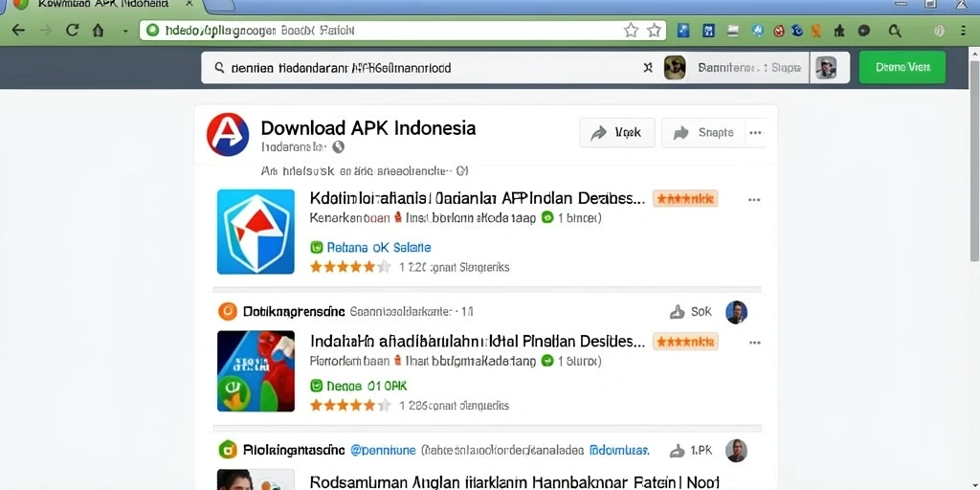The image size is (980, 490).
Task: Click the magnifier icon in browser toolbar
Action: click(x=895, y=30)
